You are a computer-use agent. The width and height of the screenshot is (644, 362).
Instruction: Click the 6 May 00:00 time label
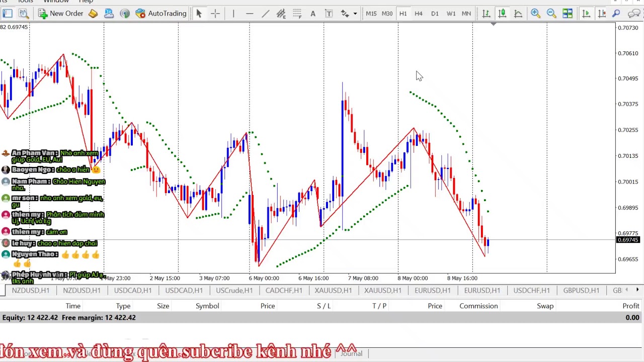click(x=264, y=278)
